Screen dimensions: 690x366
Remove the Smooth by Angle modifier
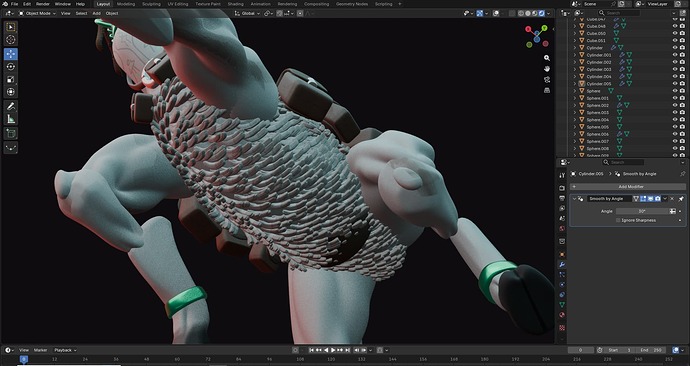[x=672, y=199]
